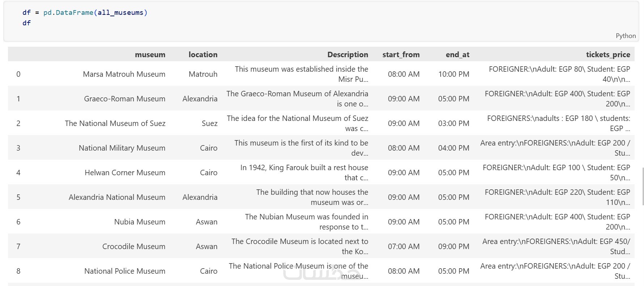Click the "tickets_price" column header
Viewport: 644px width, 286px height.
coord(608,55)
